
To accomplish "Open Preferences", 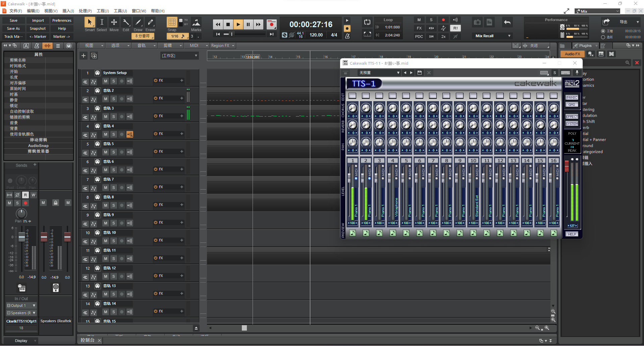I will pyautogui.click(x=62, y=20).
